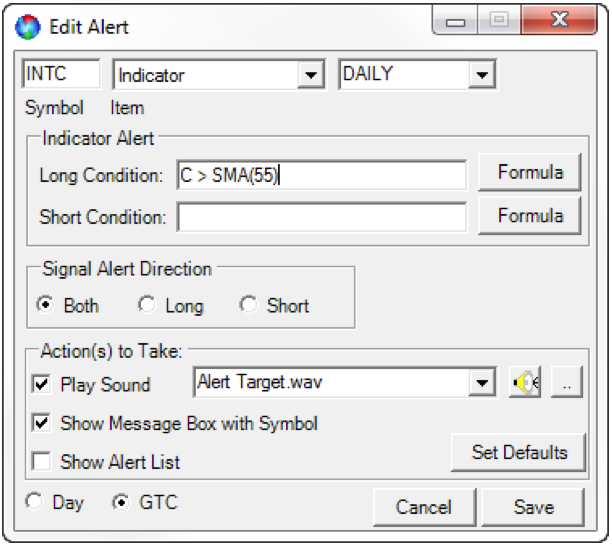The width and height of the screenshot is (612, 547).
Task: Enable the Show Alert List checkbox
Action: [x=41, y=461]
